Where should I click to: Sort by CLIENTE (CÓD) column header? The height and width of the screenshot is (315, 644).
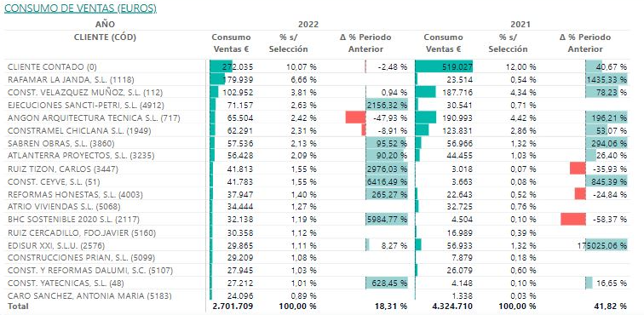click(105, 37)
